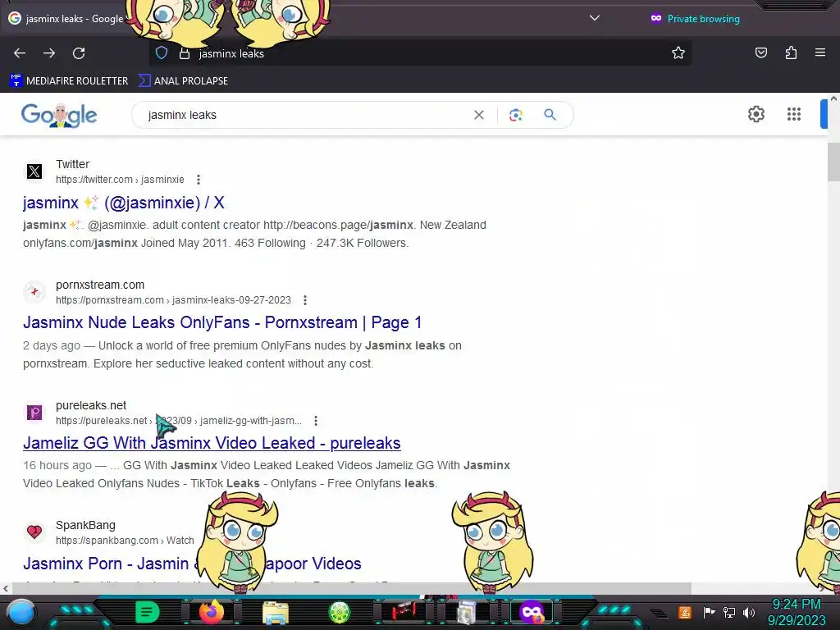The image size is (840, 630).
Task: Open the site padlock information
Action: click(185, 53)
